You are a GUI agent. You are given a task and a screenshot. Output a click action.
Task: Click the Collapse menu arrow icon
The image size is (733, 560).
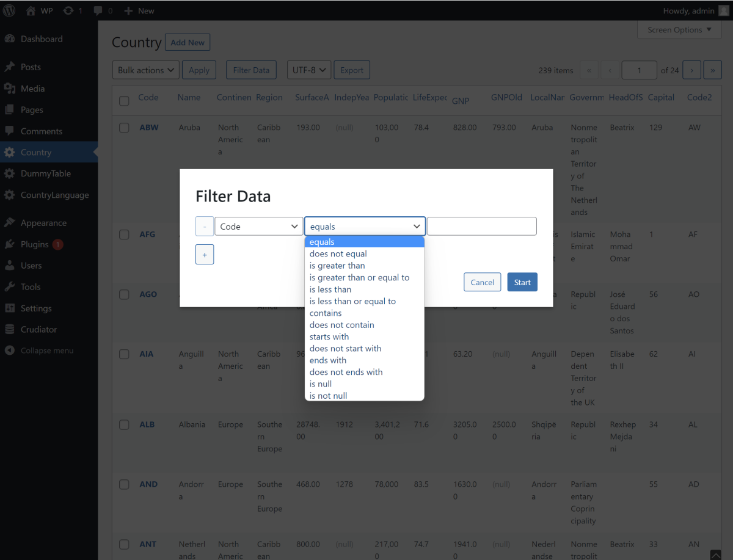pos(9,351)
